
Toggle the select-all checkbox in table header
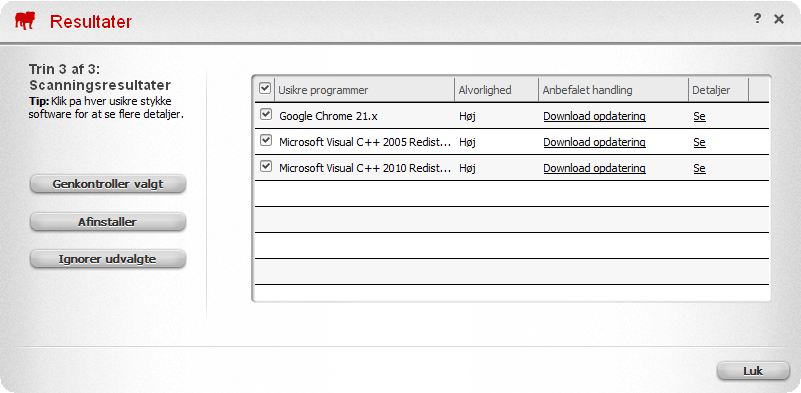265,89
